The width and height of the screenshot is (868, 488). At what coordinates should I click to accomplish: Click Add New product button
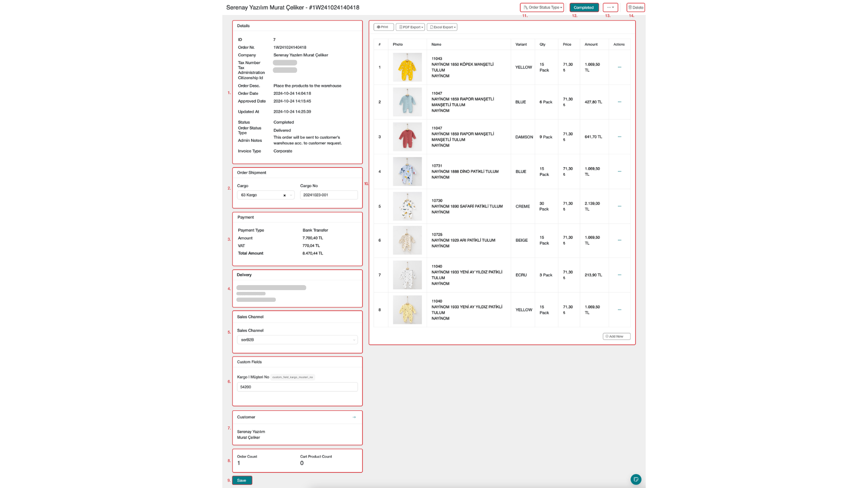[x=616, y=336]
